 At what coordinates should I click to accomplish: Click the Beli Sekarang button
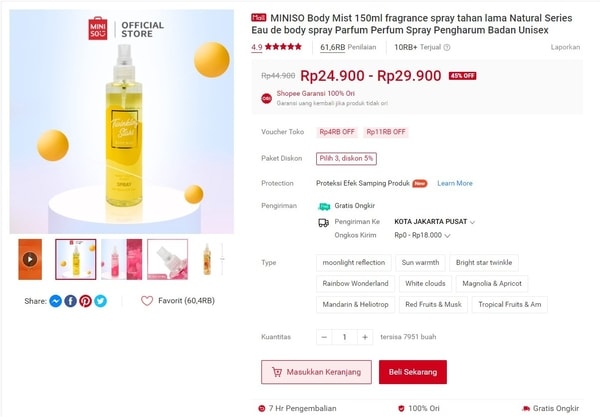(x=413, y=372)
